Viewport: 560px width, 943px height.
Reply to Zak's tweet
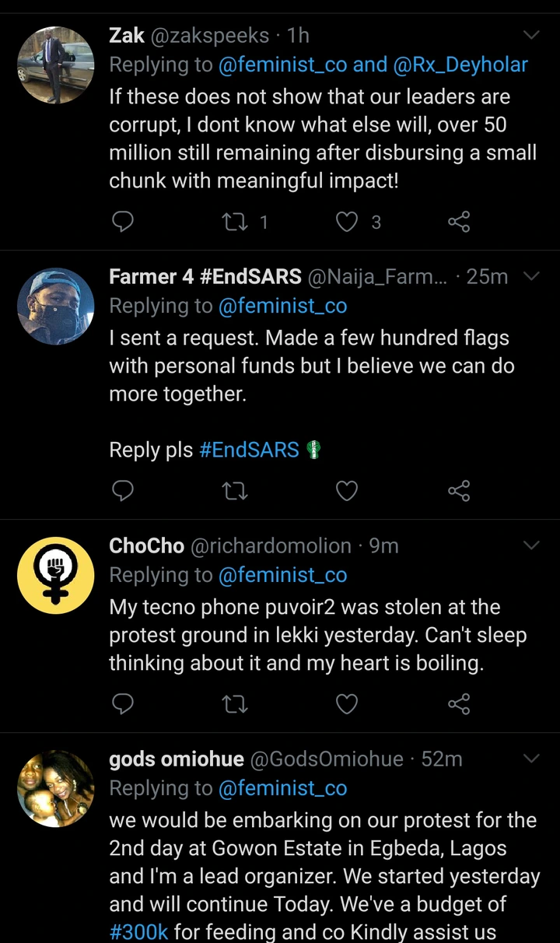pyautogui.click(x=123, y=223)
